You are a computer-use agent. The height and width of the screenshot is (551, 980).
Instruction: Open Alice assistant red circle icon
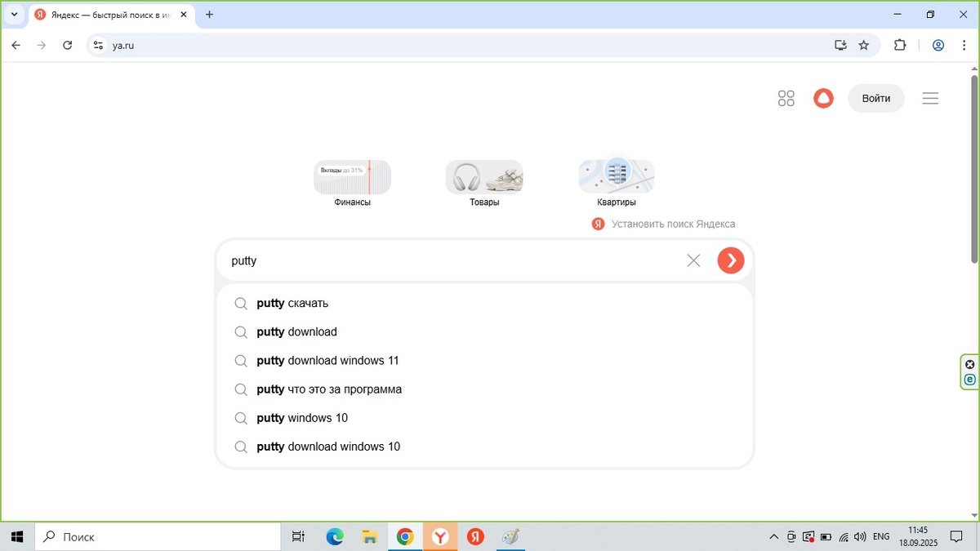[823, 99]
